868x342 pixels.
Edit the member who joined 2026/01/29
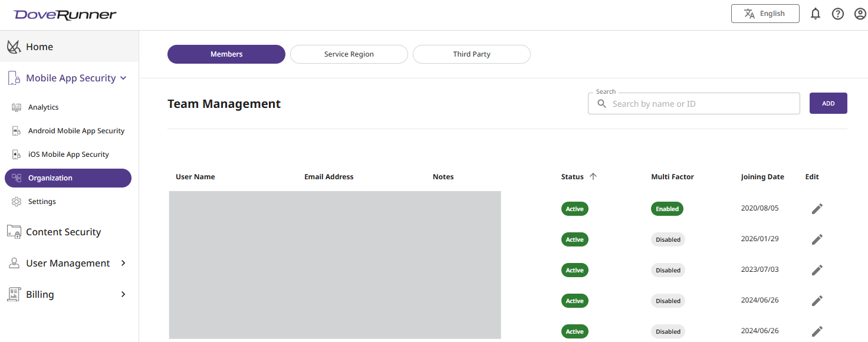coord(817,239)
